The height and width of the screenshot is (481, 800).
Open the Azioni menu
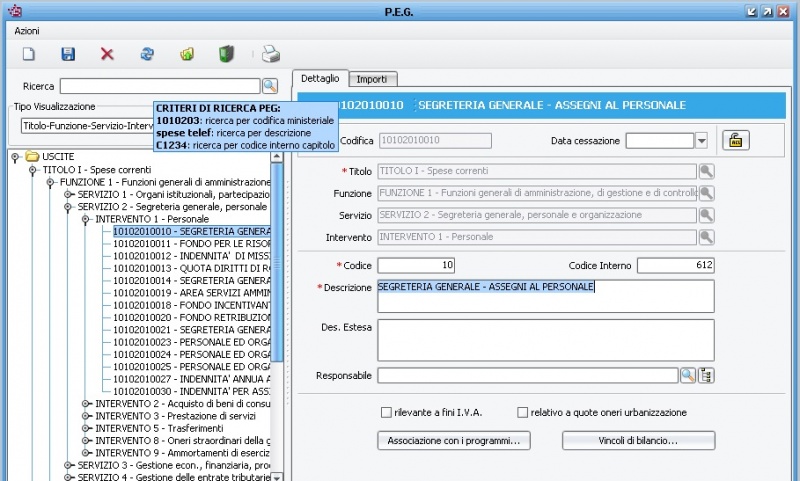click(27, 31)
